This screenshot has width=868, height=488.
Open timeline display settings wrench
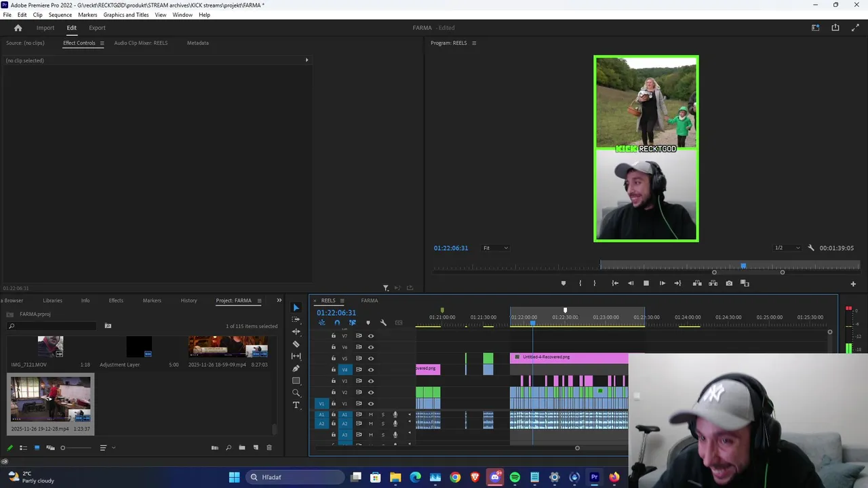[383, 323]
